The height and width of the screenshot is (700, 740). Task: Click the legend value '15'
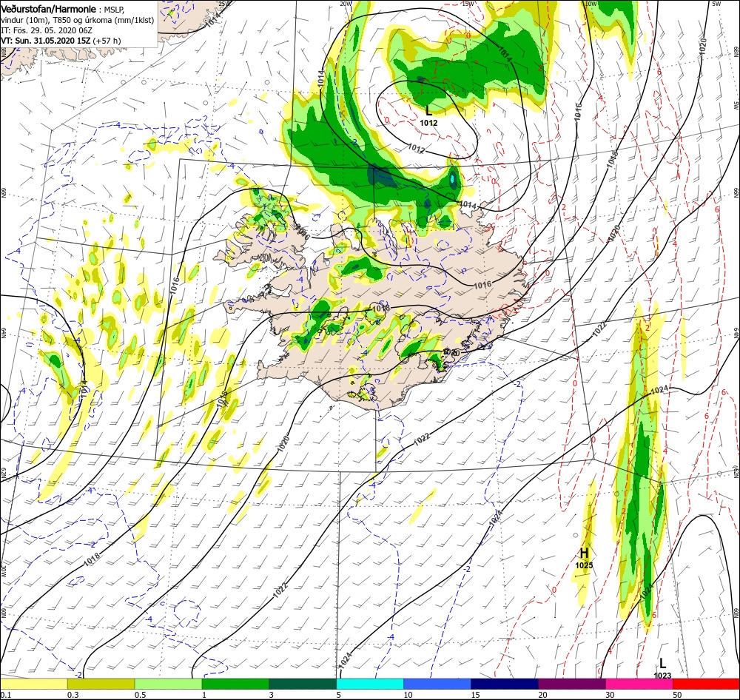[x=476, y=695]
